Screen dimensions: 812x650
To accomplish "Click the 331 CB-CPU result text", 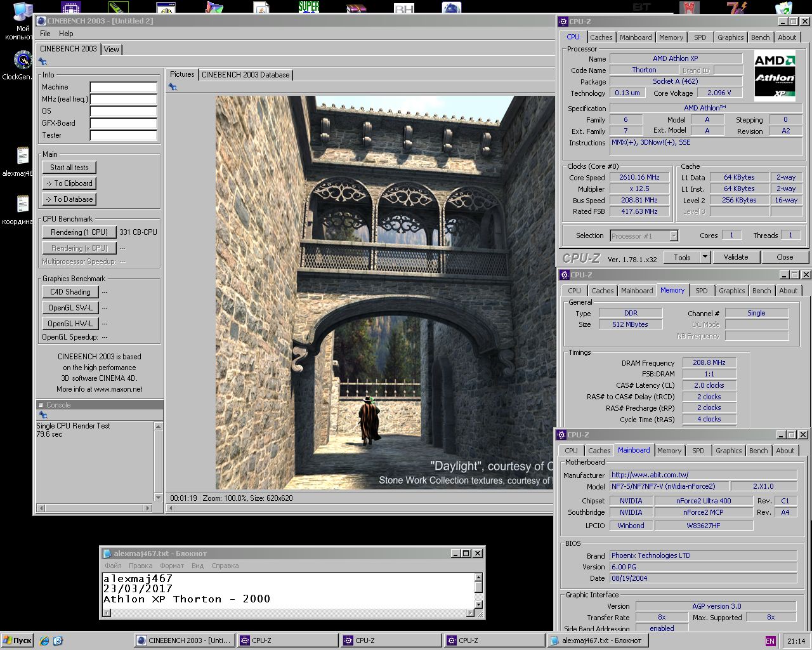I will [x=138, y=232].
